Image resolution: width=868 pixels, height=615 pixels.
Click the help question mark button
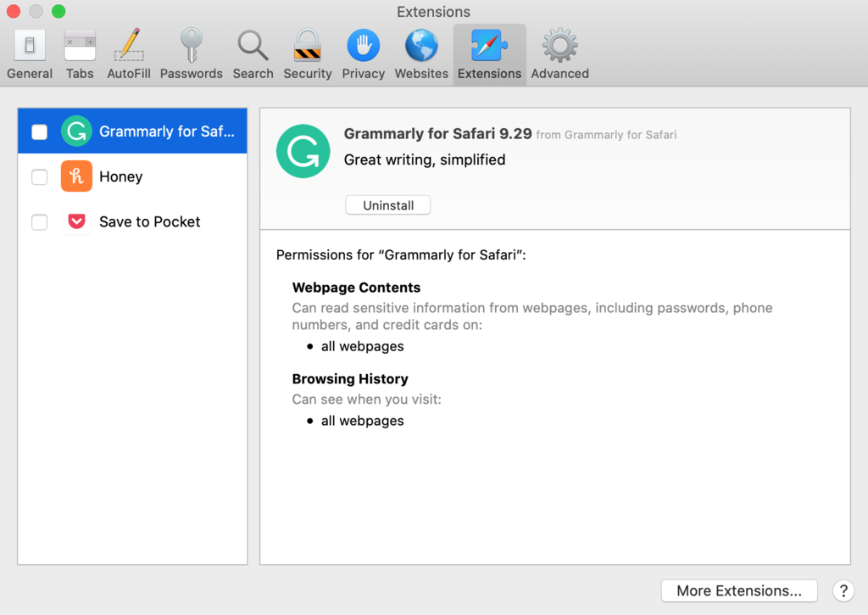pyautogui.click(x=843, y=590)
